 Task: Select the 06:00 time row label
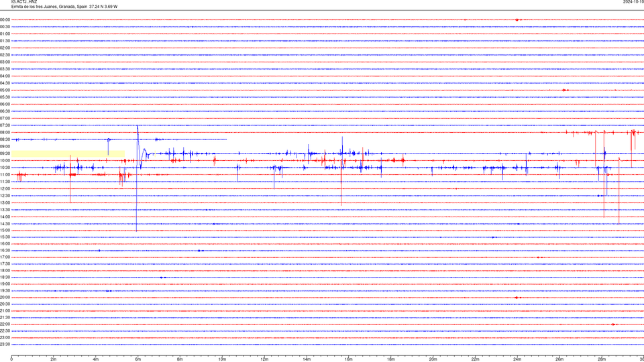pos(5,105)
